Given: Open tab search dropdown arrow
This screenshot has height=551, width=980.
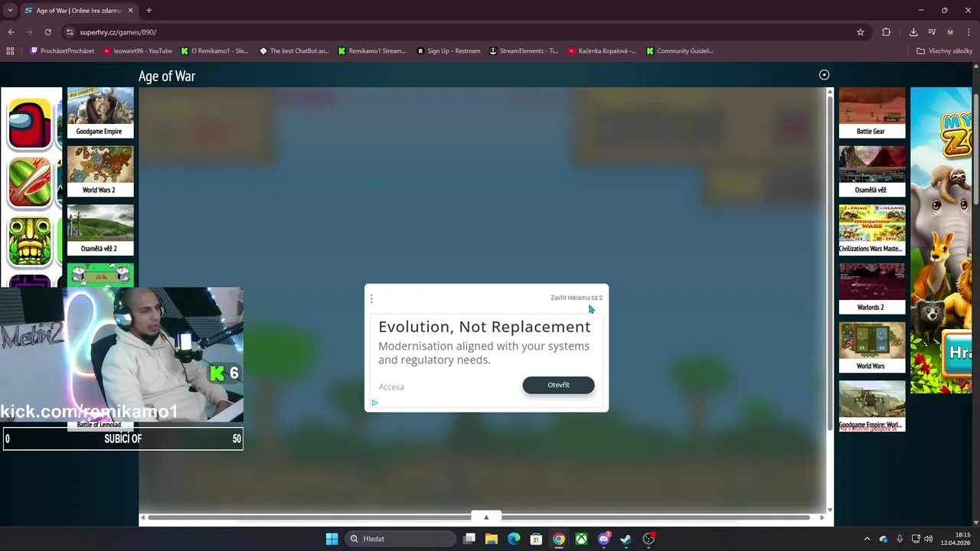Looking at the screenshot, I should (10, 11).
